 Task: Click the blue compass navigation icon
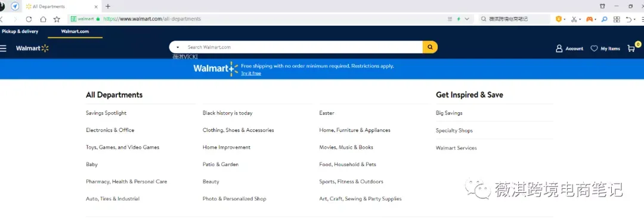pyautogui.click(x=15, y=6)
